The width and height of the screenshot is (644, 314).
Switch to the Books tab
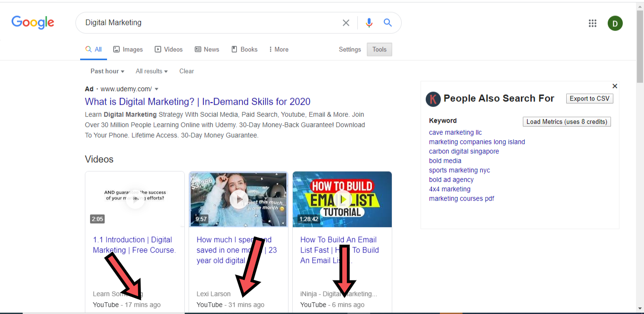click(x=244, y=49)
